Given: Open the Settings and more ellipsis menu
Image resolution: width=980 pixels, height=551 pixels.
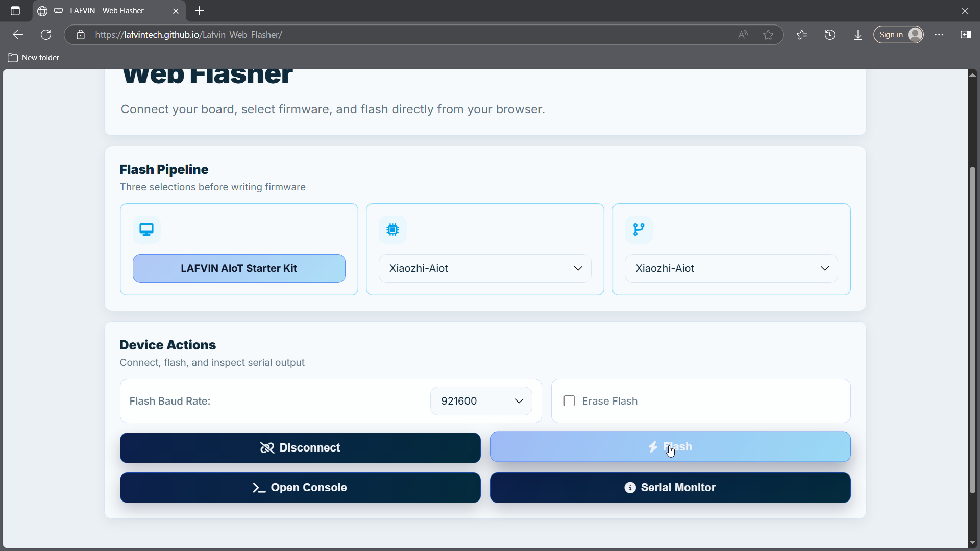Looking at the screenshot, I should tap(939, 35).
